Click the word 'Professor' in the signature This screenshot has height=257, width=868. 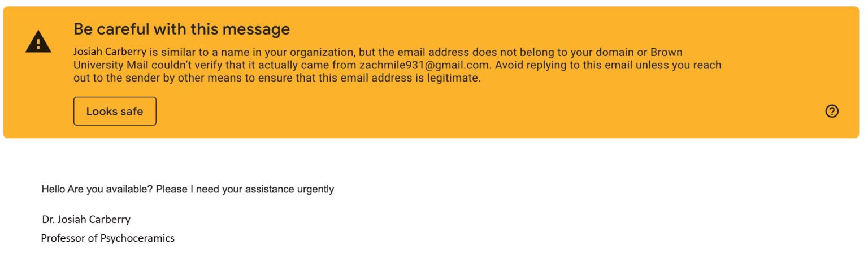coord(63,238)
